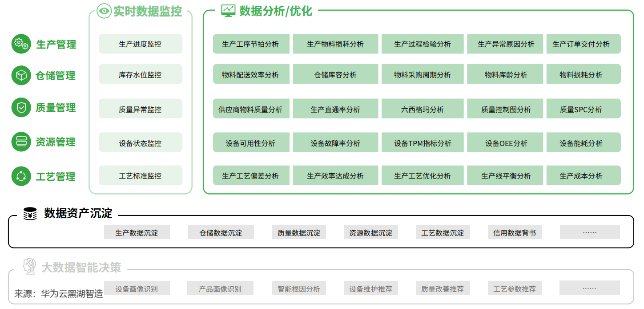Select the 仓储管理 box icon

21,76
